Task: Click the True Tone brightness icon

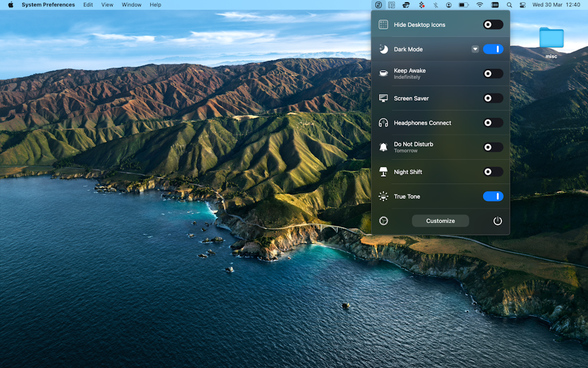Action: pyautogui.click(x=382, y=196)
